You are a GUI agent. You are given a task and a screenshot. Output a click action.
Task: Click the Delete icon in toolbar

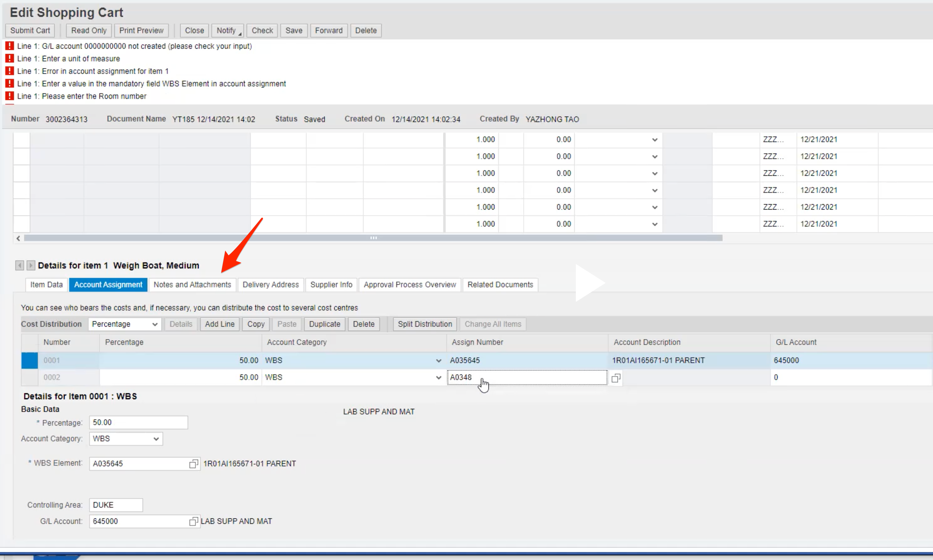(365, 30)
